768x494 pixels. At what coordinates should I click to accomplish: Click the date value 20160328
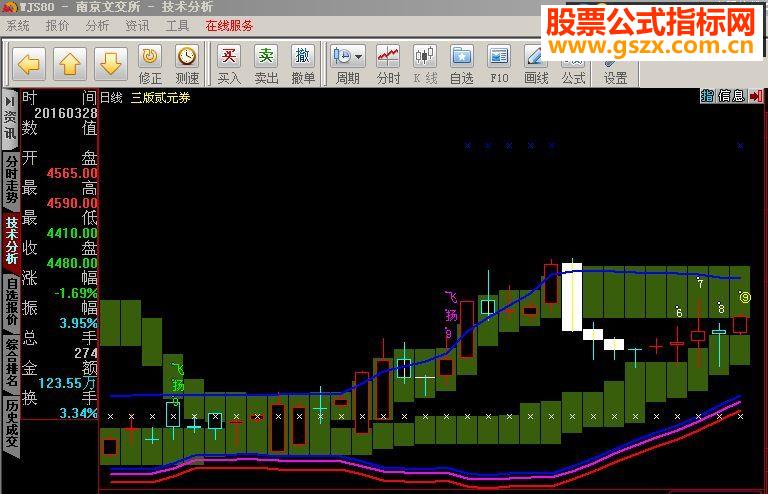[66, 113]
